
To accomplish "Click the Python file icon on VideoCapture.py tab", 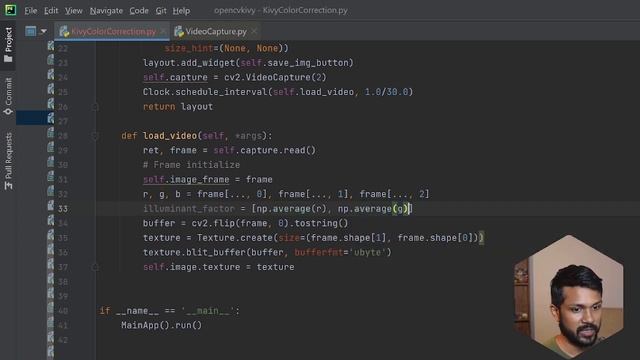I will pyautogui.click(x=178, y=31).
